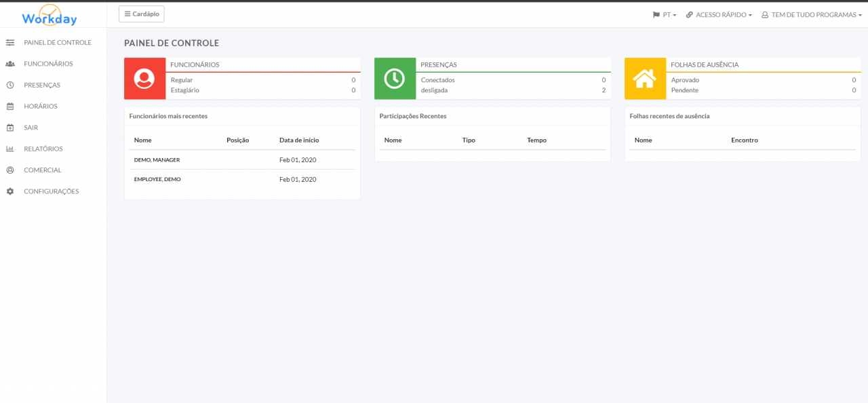Click the Configurações gear icon

click(x=10, y=191)
